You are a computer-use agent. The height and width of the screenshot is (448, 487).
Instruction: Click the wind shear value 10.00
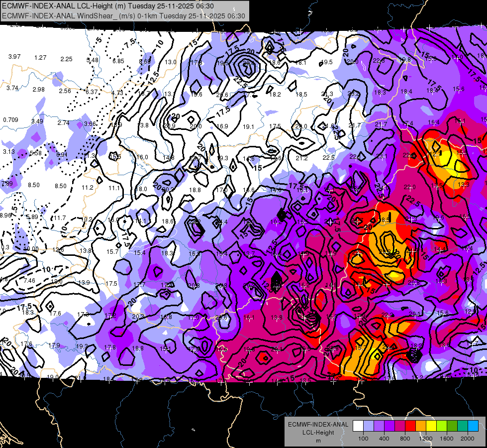coord(31,249)
